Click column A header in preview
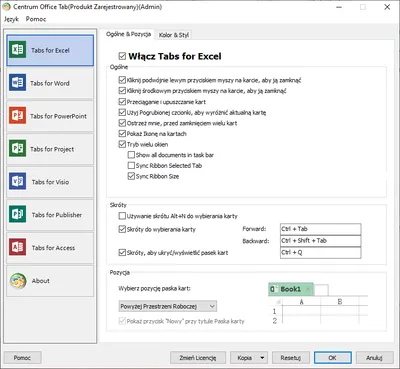Screen dimensions: 400x369 tap(301, 302)
